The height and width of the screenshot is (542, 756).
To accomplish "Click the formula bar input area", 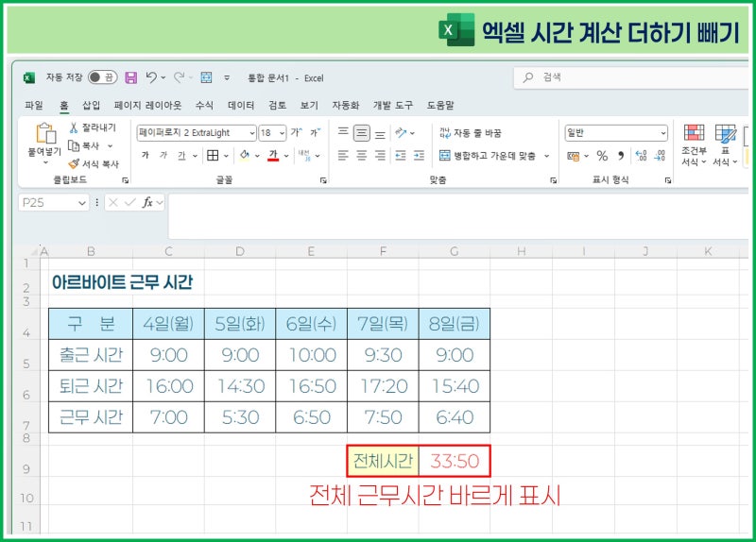I will [x=458, y=216].
